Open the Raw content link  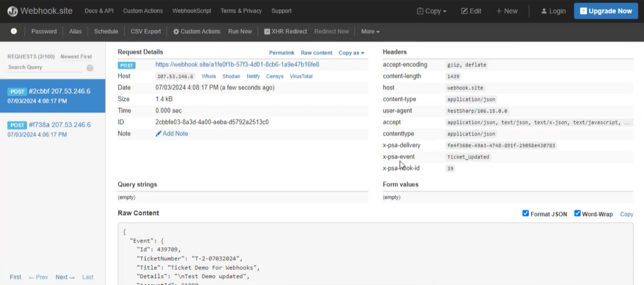[316, 53]
